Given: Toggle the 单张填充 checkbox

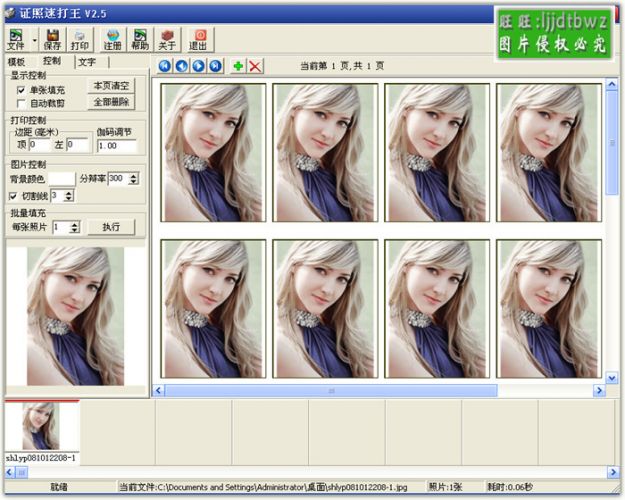Looking at the screenshot, I should pyautogui.click(x=22, y=90).
